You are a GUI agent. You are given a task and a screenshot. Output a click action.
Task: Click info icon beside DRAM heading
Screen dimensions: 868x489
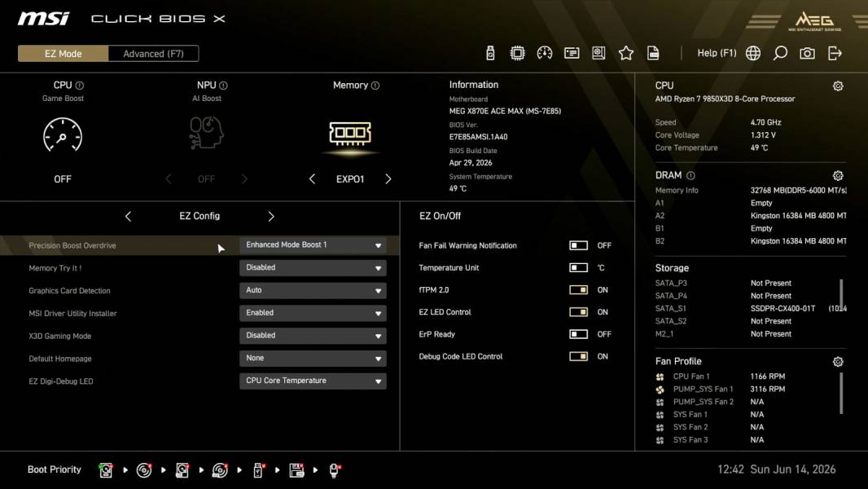click(690, 175)
